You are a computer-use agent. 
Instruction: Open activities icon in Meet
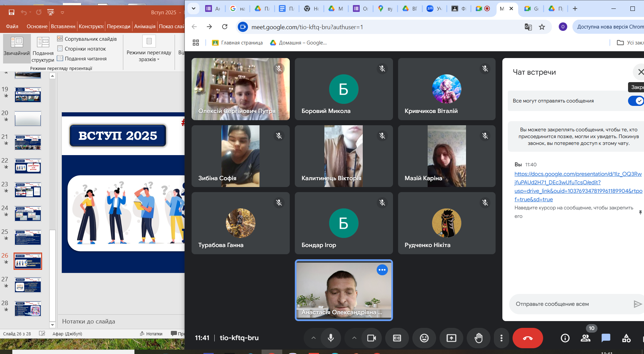tap(626, 338)
